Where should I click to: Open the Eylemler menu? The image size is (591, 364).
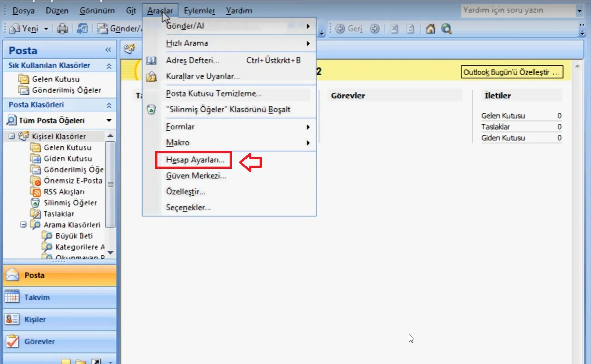click(x=199, y=11)
